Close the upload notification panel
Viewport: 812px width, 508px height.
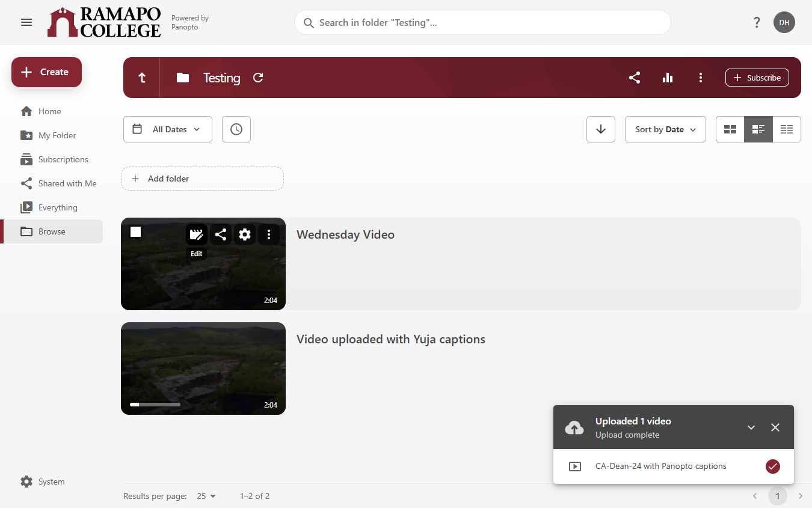pyautogui.click(x=775, y=427)
